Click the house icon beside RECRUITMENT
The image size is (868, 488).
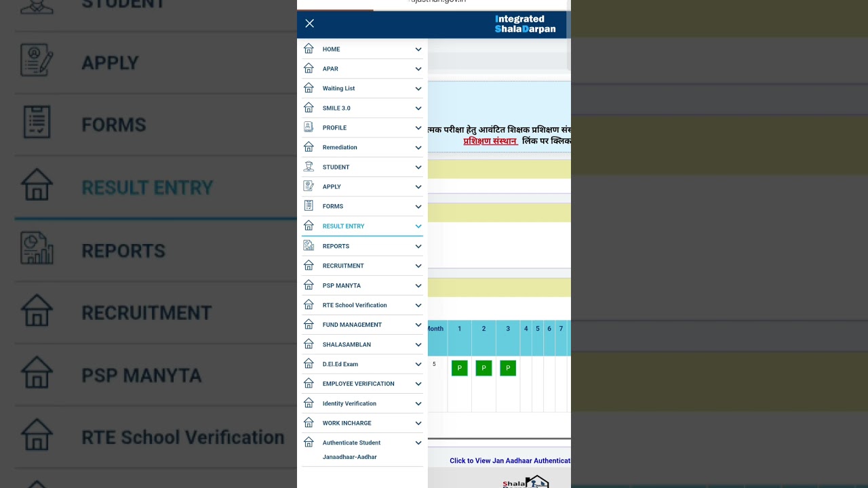point(309,266)
